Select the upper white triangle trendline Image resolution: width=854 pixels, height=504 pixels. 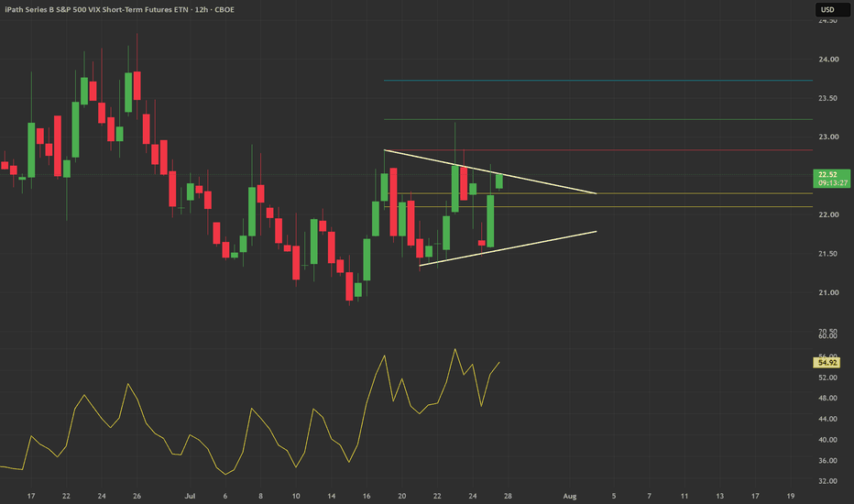coord(490,171)
